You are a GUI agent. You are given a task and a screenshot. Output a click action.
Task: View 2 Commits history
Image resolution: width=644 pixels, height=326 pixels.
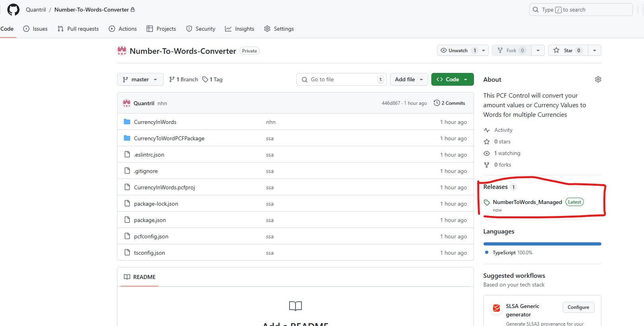pyautogui.click(x=449, y=103)
